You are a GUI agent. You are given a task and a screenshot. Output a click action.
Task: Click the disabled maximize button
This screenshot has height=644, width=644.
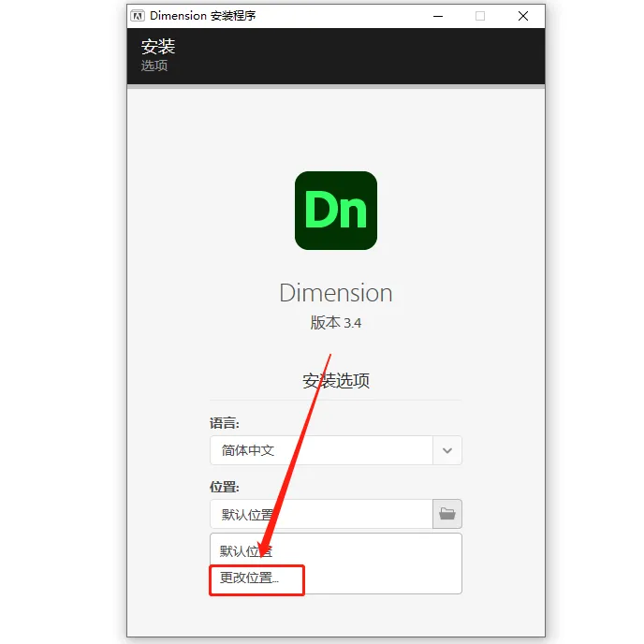480,16
